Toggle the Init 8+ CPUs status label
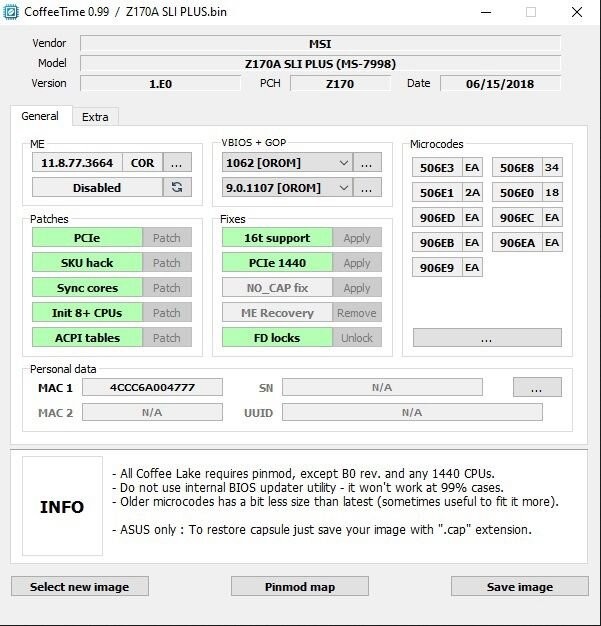The height and width of the screenshot is (626, 601). pos(87,313)
